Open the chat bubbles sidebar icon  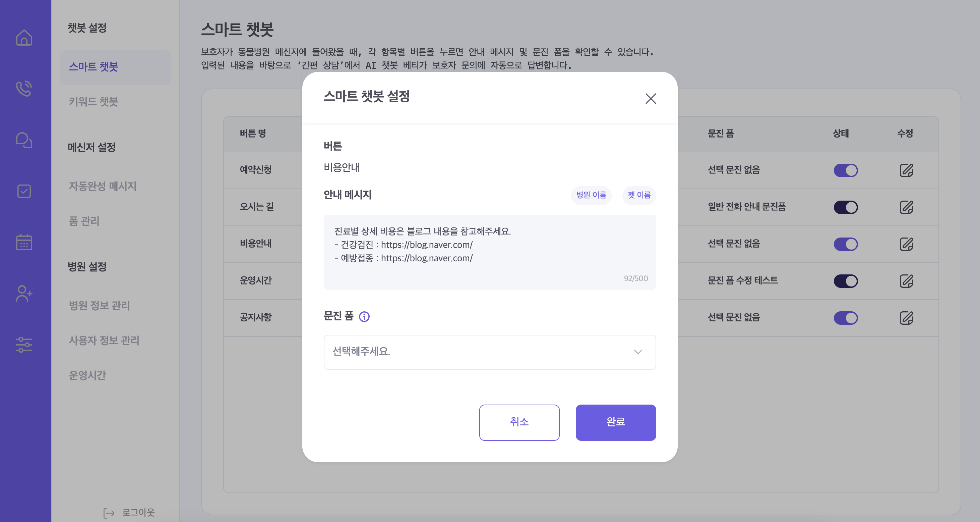click(24, 140)
